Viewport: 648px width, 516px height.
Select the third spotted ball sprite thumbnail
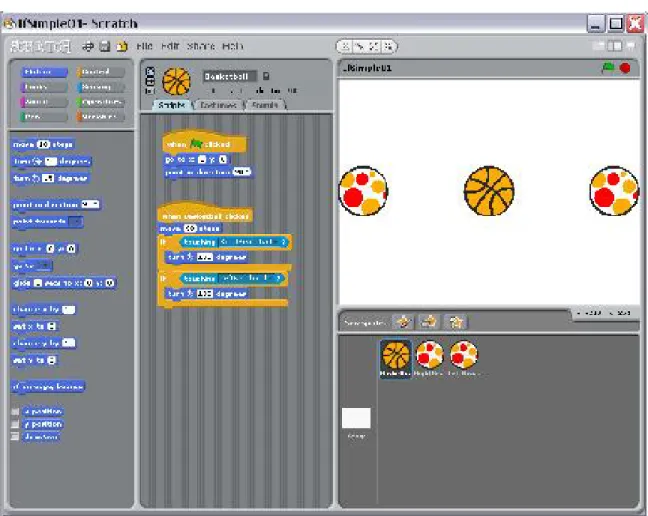click(464, 358)
